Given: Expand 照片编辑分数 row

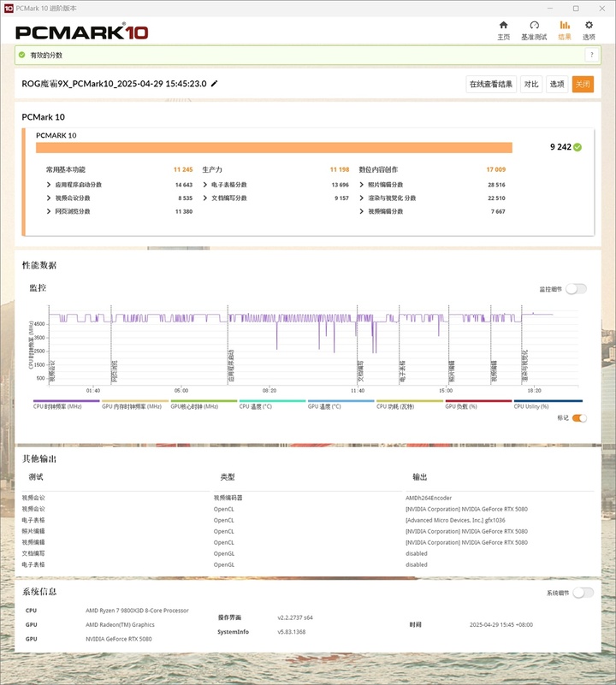Looking at the screenshot, I should [362, 185].
